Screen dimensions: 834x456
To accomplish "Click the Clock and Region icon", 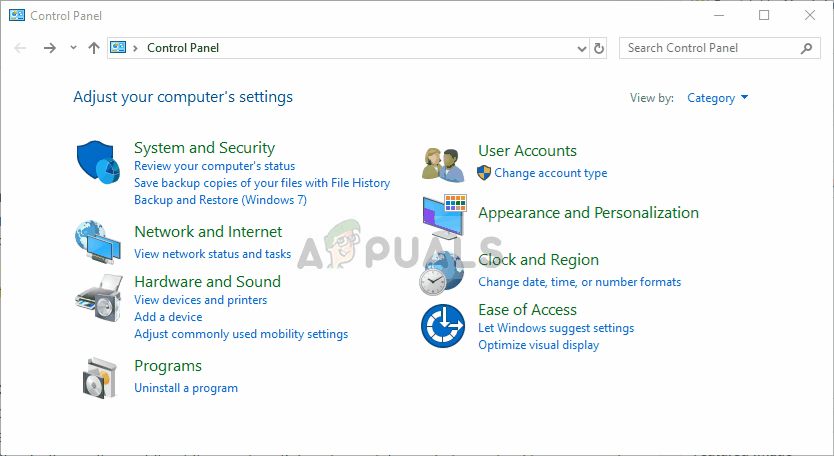I will pyautogui.click(x=441, y=271).
